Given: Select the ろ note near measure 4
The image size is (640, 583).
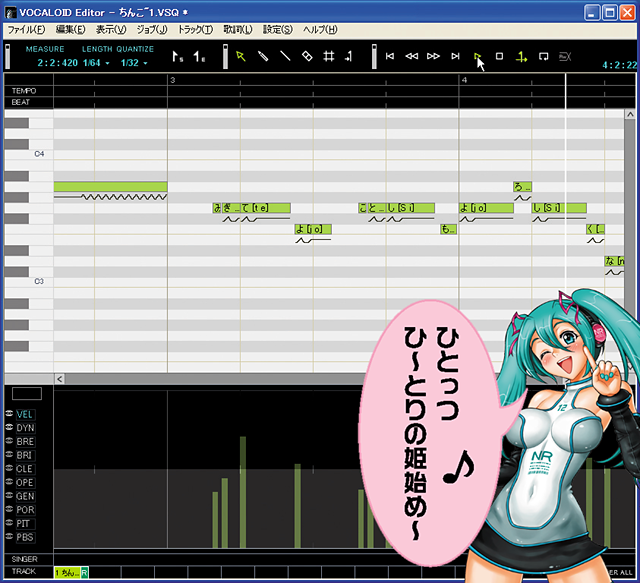Looking at the screenshot, I should (522, 187).
